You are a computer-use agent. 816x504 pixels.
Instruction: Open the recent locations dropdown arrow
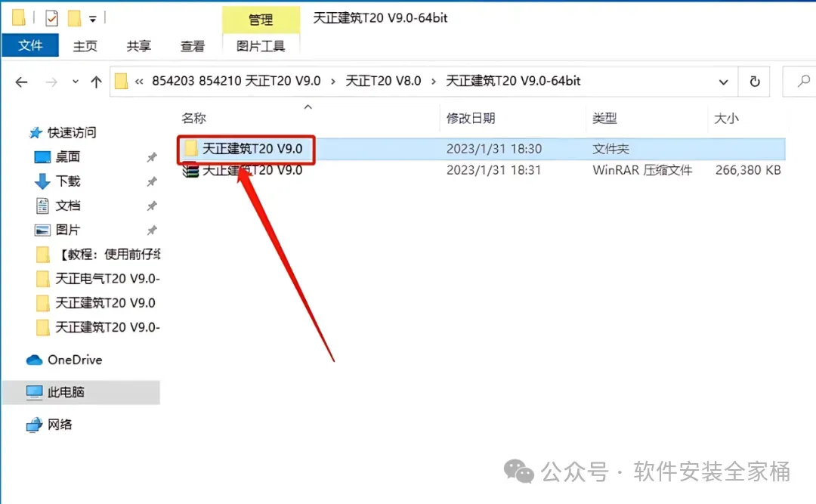tap(76, 82)
